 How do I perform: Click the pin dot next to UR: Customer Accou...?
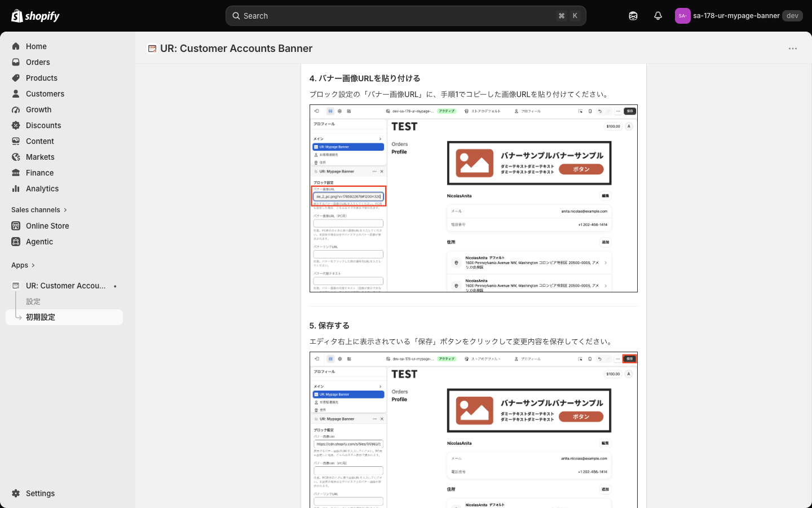click(x=115, y=286)
